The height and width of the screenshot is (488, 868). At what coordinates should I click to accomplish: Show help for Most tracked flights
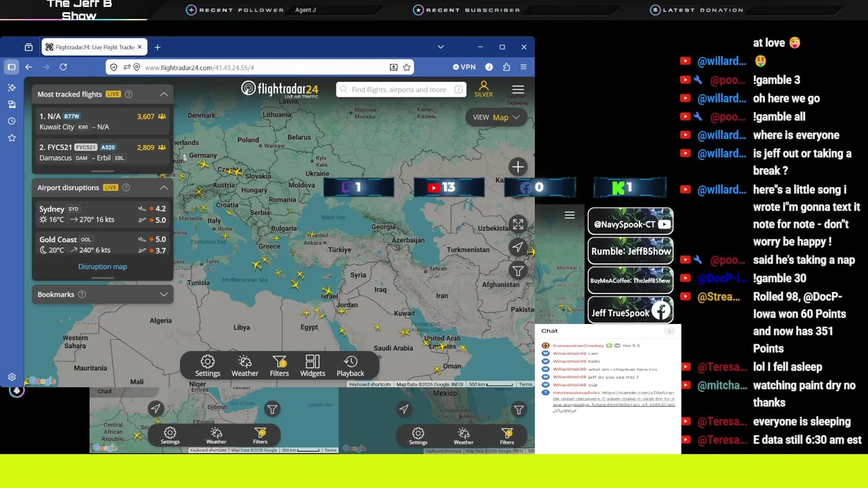[129, 94]
